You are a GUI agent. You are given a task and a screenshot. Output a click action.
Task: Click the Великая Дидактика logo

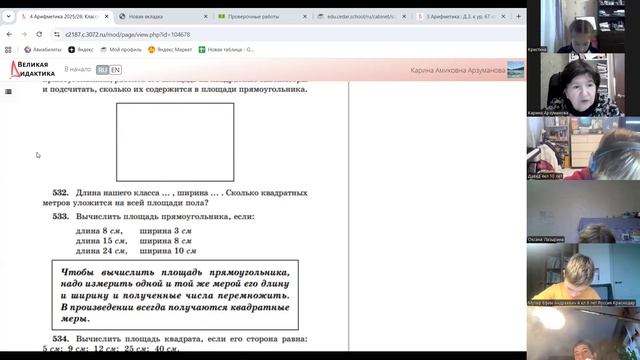pos(32,69)
